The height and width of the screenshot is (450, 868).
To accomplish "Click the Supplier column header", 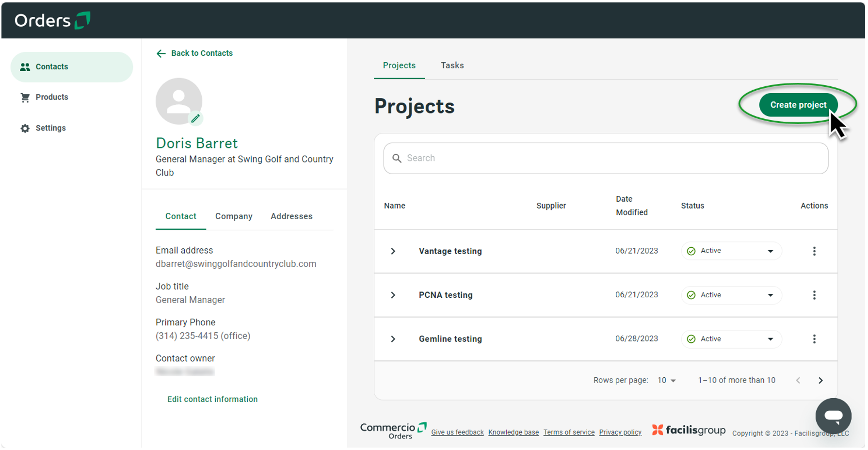I will tap(551, 206).
